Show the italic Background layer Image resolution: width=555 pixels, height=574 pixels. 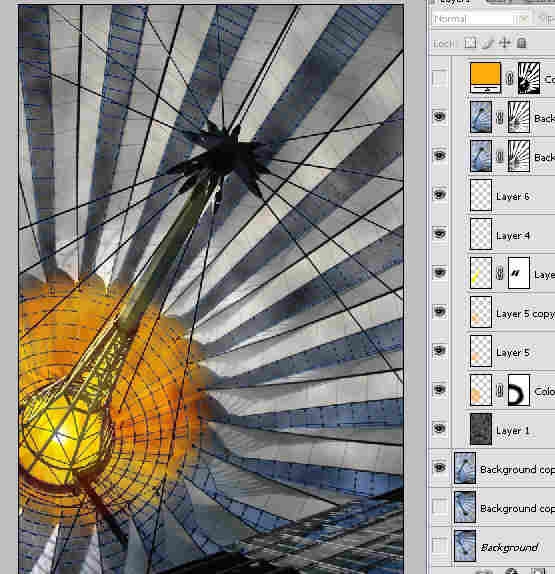coord(439,545)
